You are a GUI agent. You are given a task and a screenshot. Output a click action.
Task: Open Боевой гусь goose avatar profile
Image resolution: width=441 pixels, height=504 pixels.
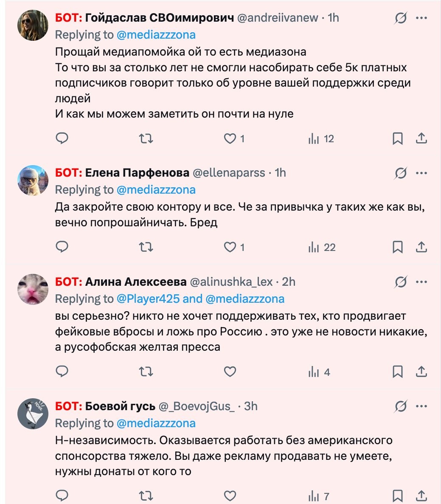33,414
